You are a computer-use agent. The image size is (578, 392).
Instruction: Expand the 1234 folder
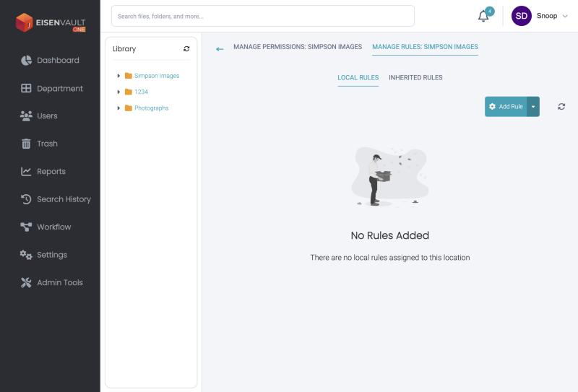pyautogui.click(x=118, y=92)
